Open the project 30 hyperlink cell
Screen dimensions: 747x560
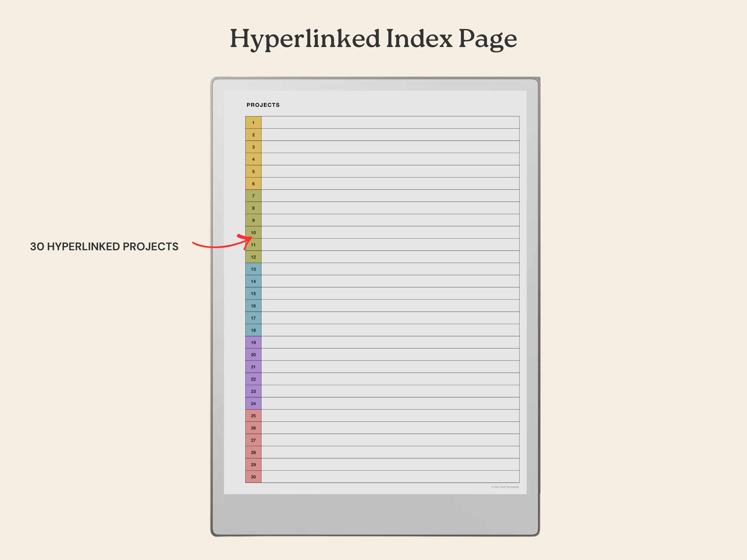[x=253, y=477]
